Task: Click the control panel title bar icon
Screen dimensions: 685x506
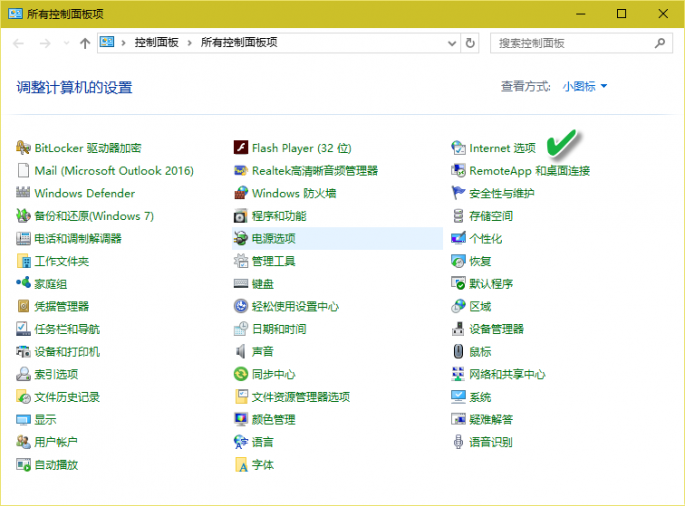Action: (x=15, y=14)
